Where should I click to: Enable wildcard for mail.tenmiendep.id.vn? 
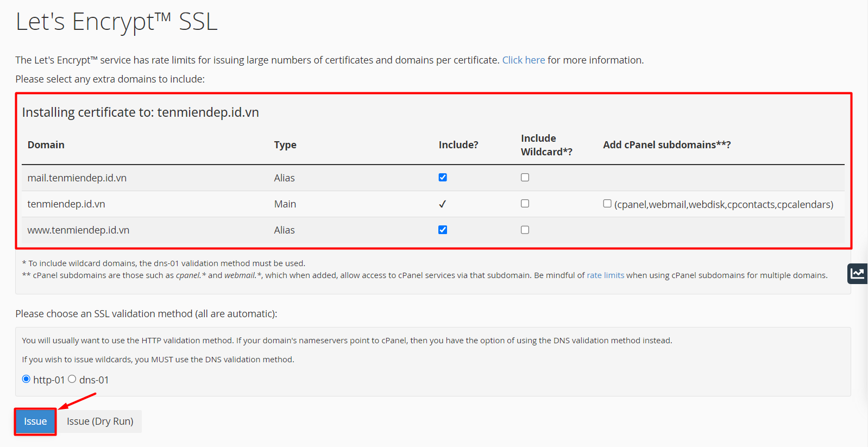coord(525,178)
